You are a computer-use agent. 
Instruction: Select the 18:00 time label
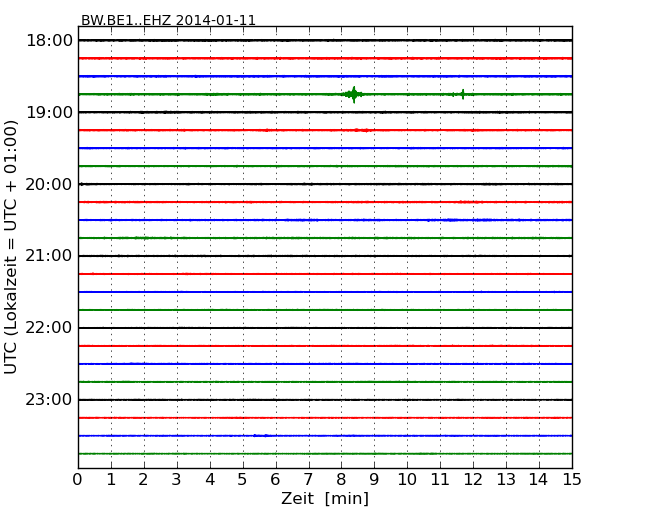[49, 41]
